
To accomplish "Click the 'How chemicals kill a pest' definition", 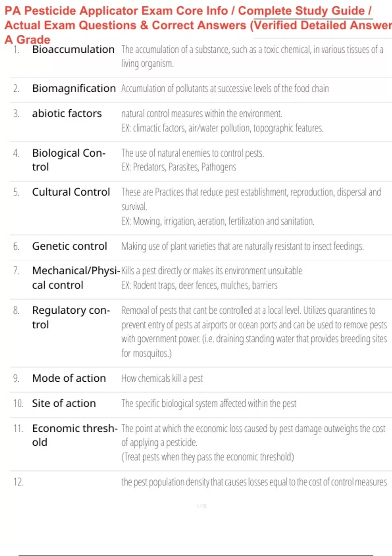I will [x=162, y=378].
